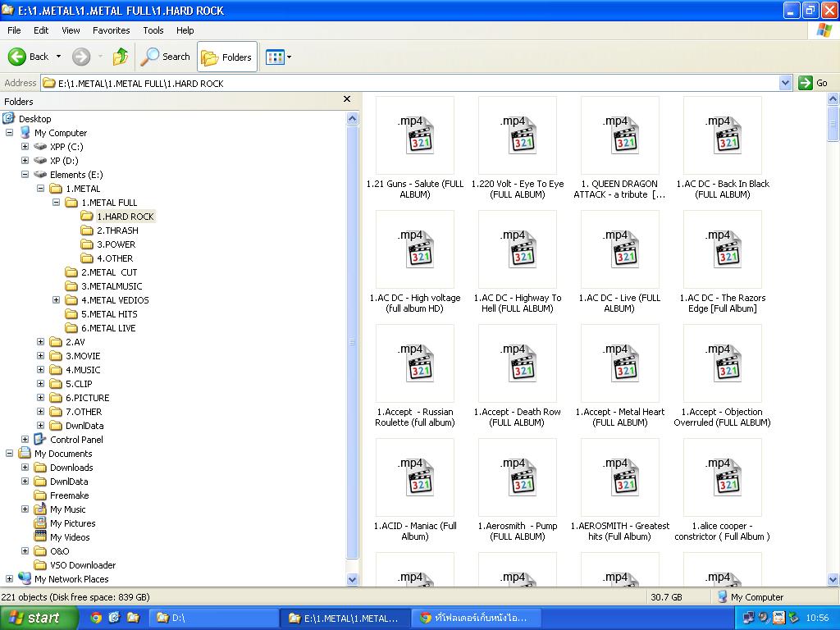Select Aerosmith - Pump file icon
The height and width of the screenshot is (630, 840).
pos(518,477)
